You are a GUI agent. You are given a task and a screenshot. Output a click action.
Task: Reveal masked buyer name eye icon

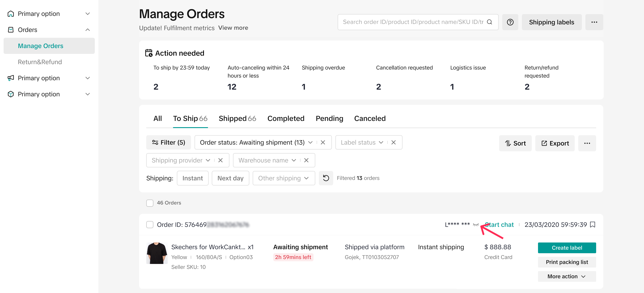click(x=475, y=225)
